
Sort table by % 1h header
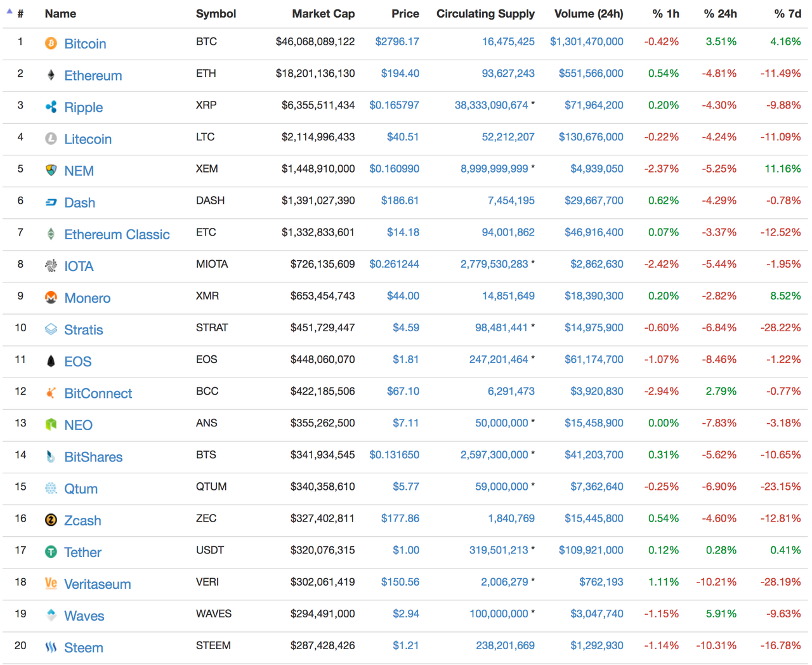coord(665,13)
